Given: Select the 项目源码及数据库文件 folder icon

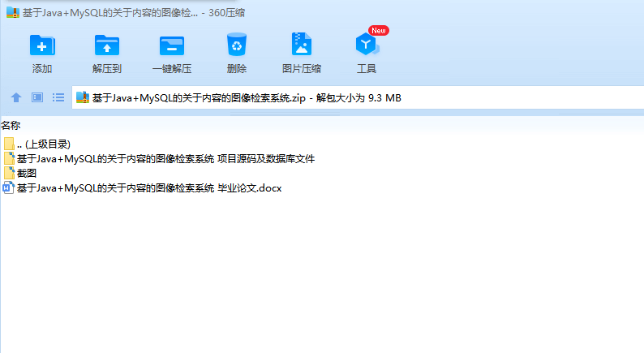Looking at the screenshot, I should [x=9, y=158].
